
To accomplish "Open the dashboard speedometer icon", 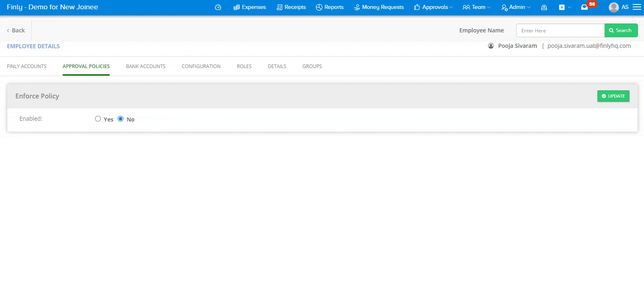I will tap(218, 7).
